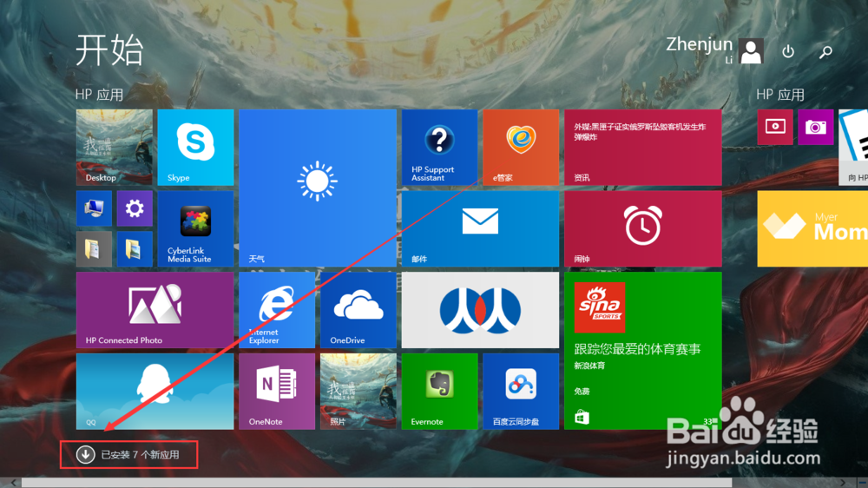The image size is (868, 488).
Task: Click the search magnifier icon
Action: (x=826, y=52)
